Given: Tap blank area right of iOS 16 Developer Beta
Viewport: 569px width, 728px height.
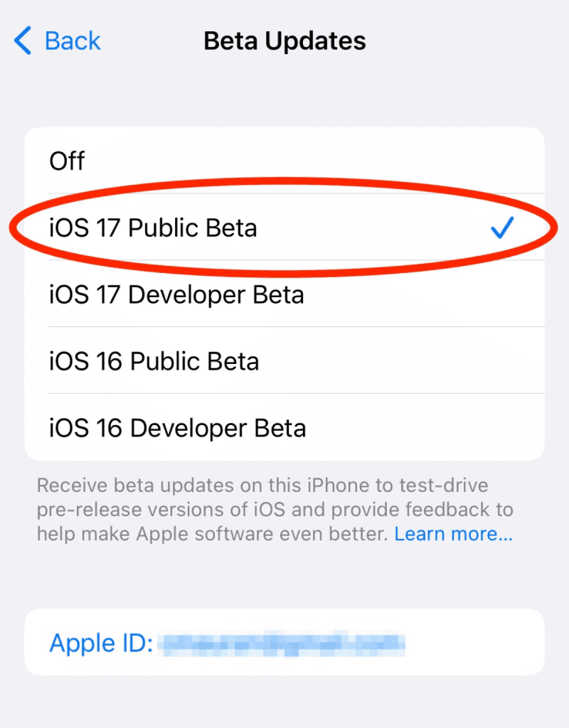Looking at the screenshot, I should click(427, 428).
